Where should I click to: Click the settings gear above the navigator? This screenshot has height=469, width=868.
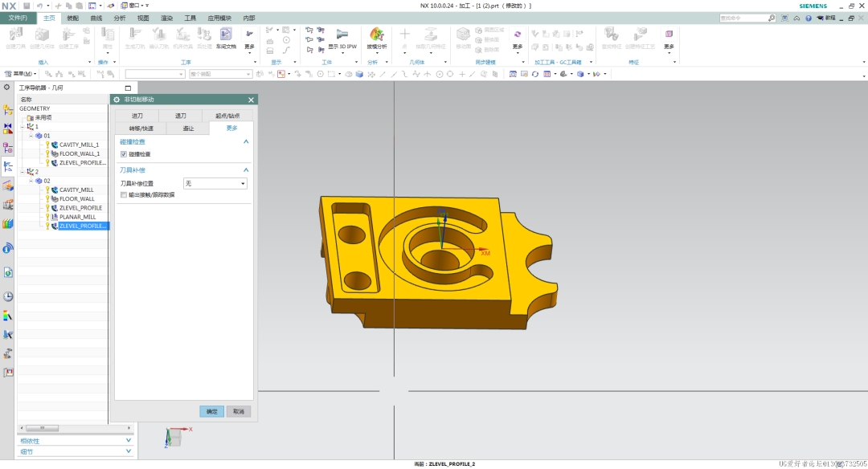click(7, 87)
